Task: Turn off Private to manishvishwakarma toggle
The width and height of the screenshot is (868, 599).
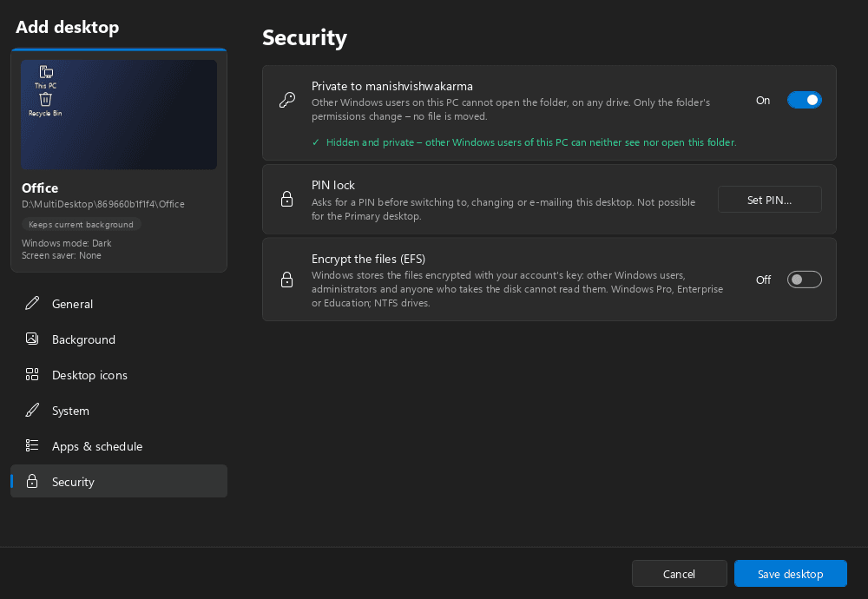Action: point(805,100)
